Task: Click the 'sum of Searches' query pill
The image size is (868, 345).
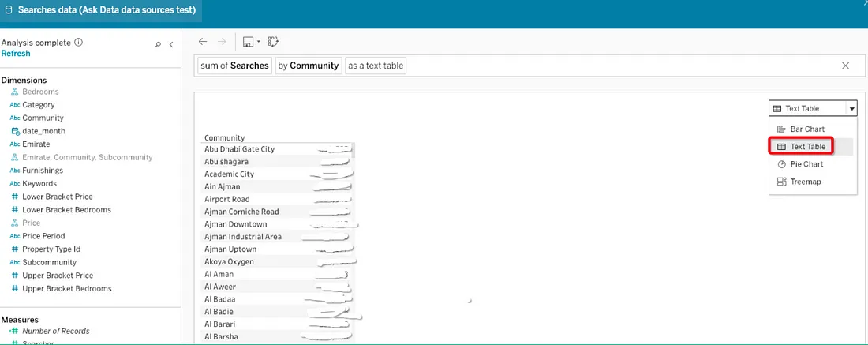Action: (234, 66)
